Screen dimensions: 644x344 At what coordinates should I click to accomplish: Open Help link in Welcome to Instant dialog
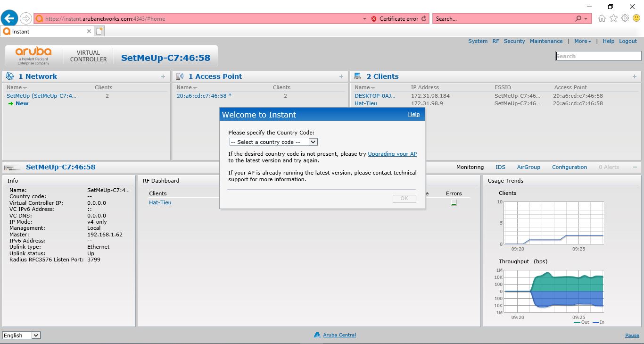tap(413, 114)
